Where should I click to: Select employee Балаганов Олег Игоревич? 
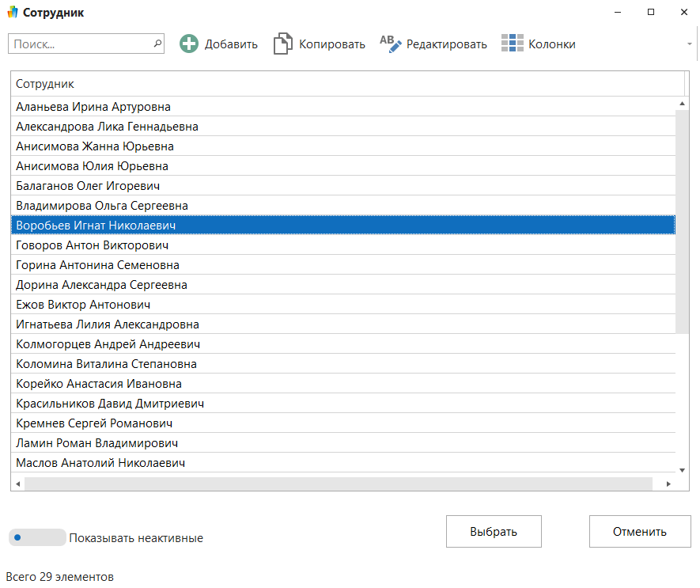tap(88, 186)
